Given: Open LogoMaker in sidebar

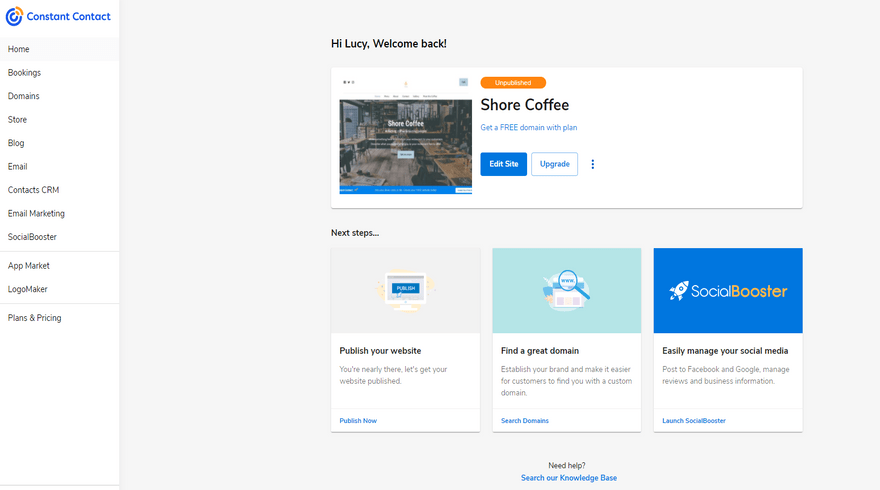Looking at the screenshot, I should click(59, 289).
